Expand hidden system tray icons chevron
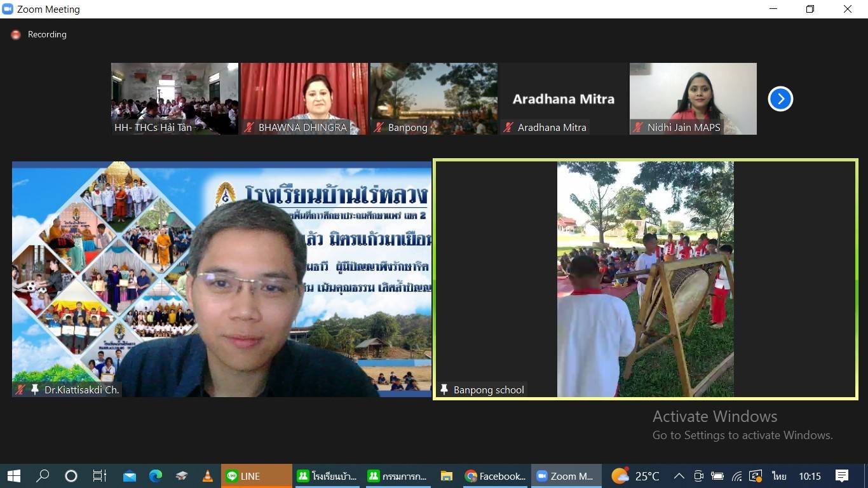The image size is (868, 488). click(x=679, y=476)
